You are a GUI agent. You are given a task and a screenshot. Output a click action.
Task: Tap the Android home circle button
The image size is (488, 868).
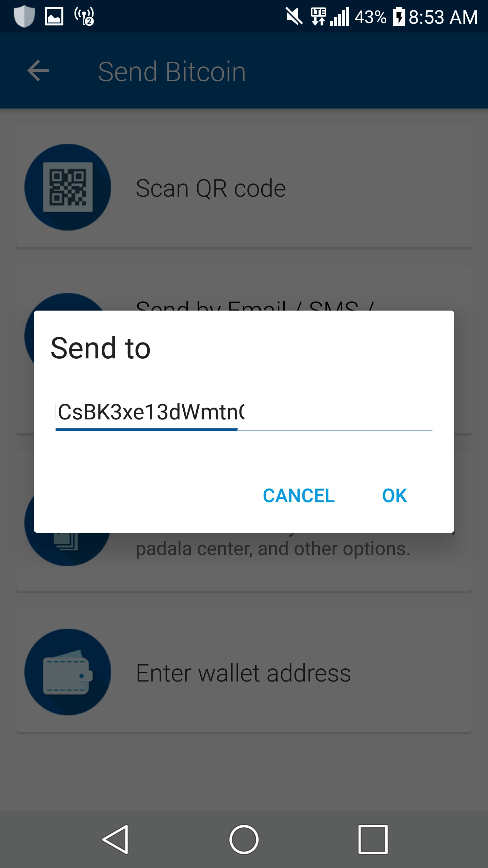click(x=244, y=840)
